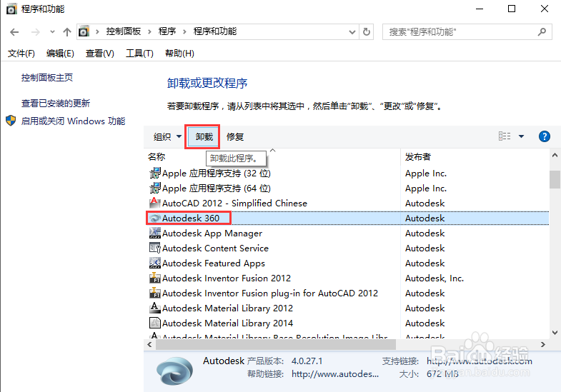Click publisher 'Autodesk, Inc.' cell

pyautogui.click(x=435, y=278)
